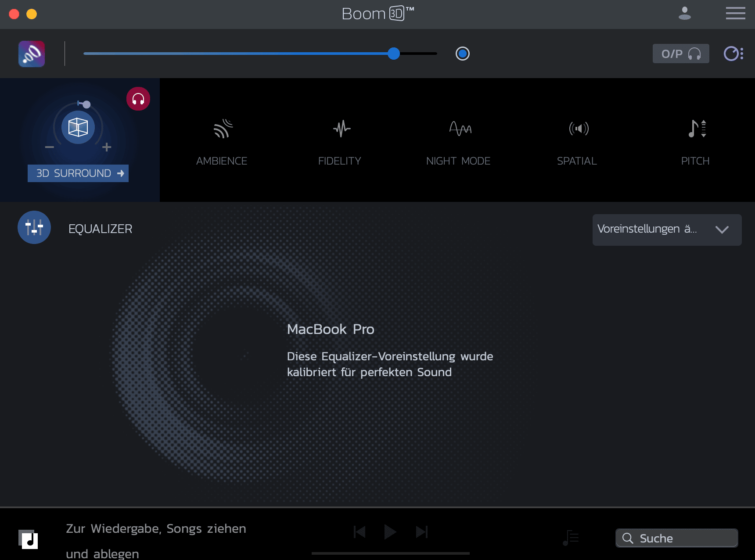This screenshot has height=560, width=755.
Task: Skip to next track
Action: click(x=421, y=532)
